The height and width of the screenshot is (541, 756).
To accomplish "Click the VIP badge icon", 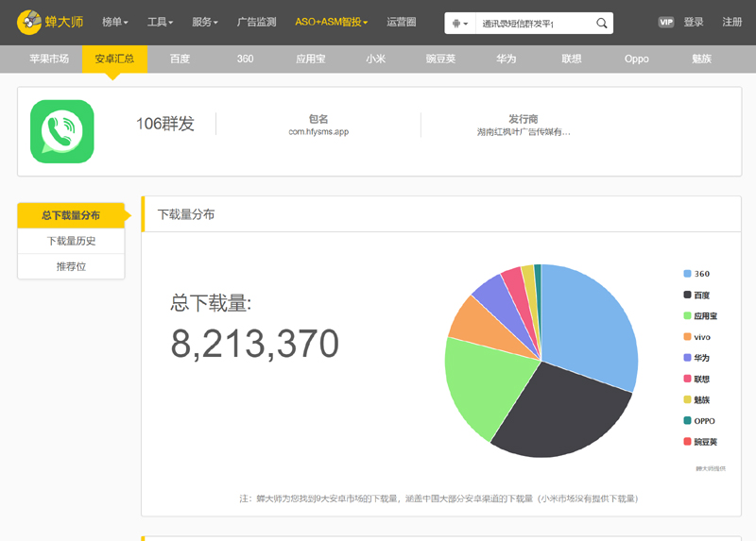I will click(x=665, y=22).
